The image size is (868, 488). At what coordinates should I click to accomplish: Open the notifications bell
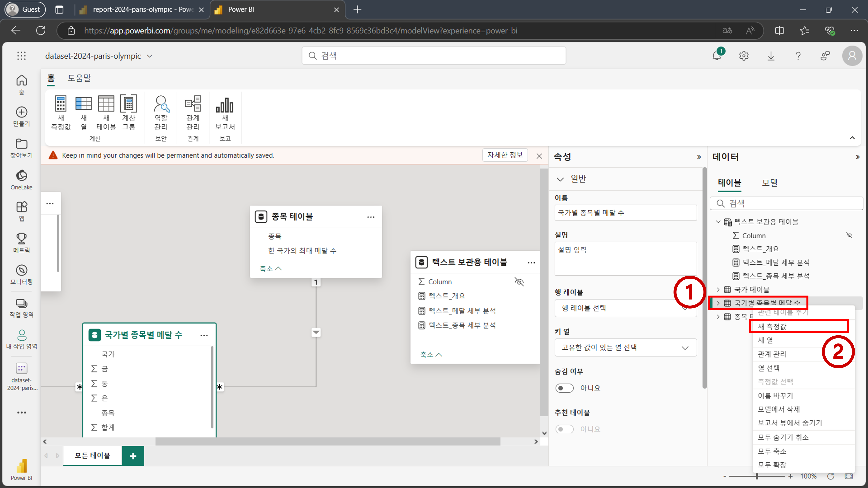[x=717, y=56]
